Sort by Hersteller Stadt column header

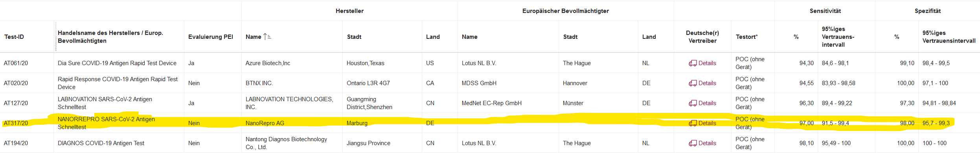coord(354,37)
